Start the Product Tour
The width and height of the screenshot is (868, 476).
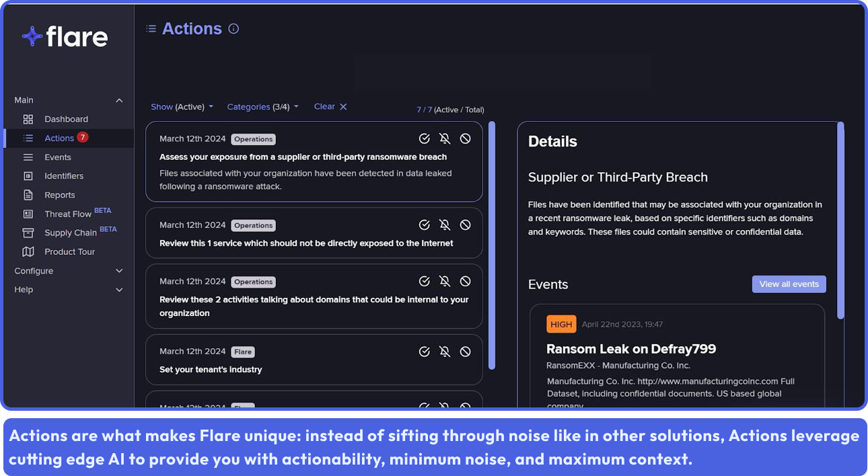point(70,251)
